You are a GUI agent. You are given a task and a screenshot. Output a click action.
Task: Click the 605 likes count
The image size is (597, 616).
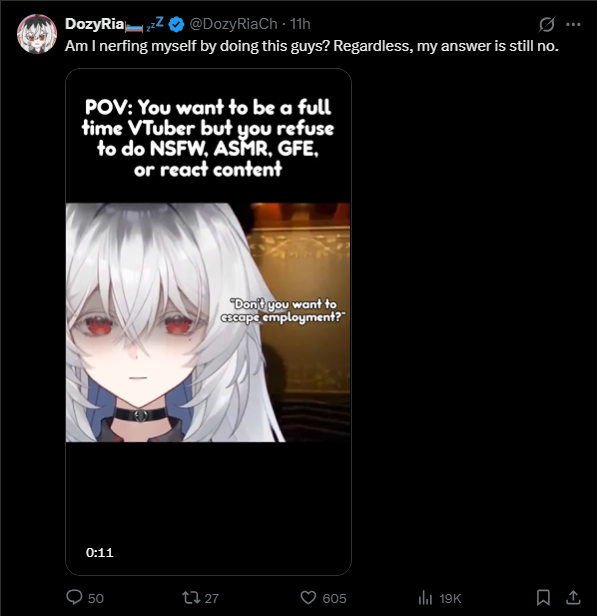334,598
